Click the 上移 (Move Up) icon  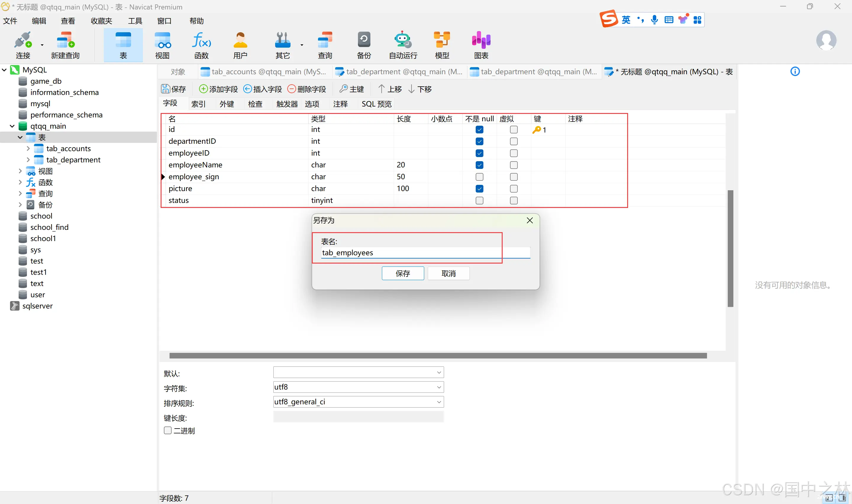coord(389,89)
